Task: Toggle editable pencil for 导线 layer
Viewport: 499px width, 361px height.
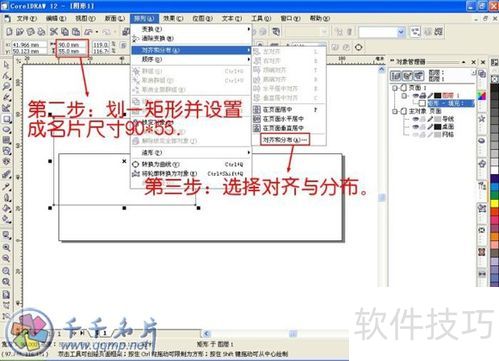Action: click(x=430, y=119)
